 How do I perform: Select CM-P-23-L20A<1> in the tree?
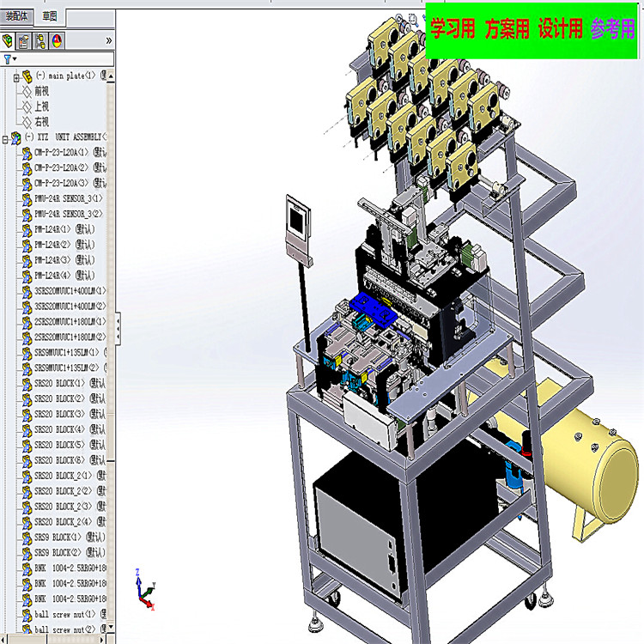pyautogui.click(x=62, y=152)
